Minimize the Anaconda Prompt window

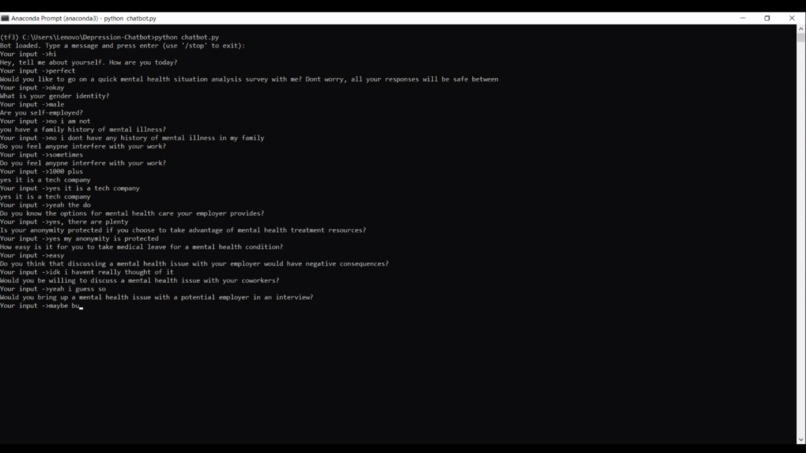[x=743, y=18]
